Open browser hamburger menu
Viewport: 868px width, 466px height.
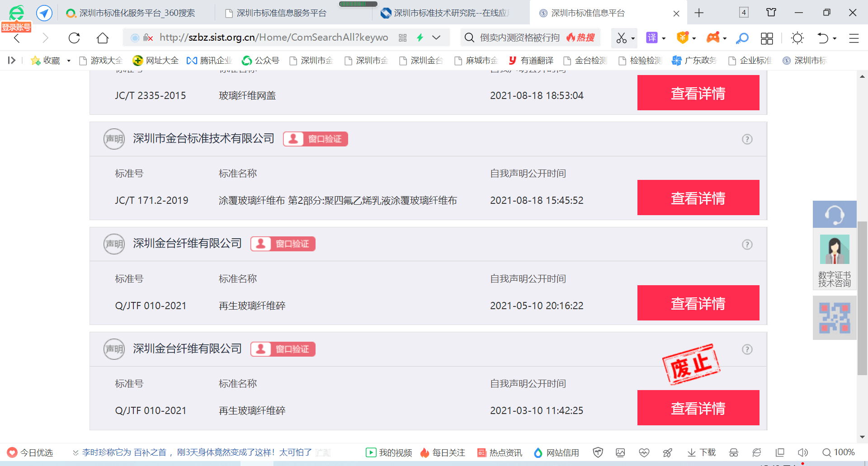click(x=854, y=38)
